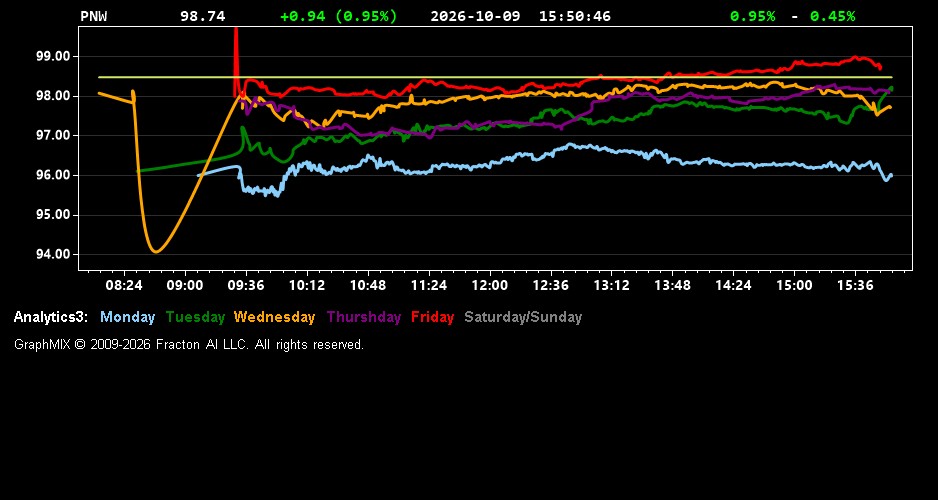Click the green 0.95% value at top right

(x=752, y=16)
